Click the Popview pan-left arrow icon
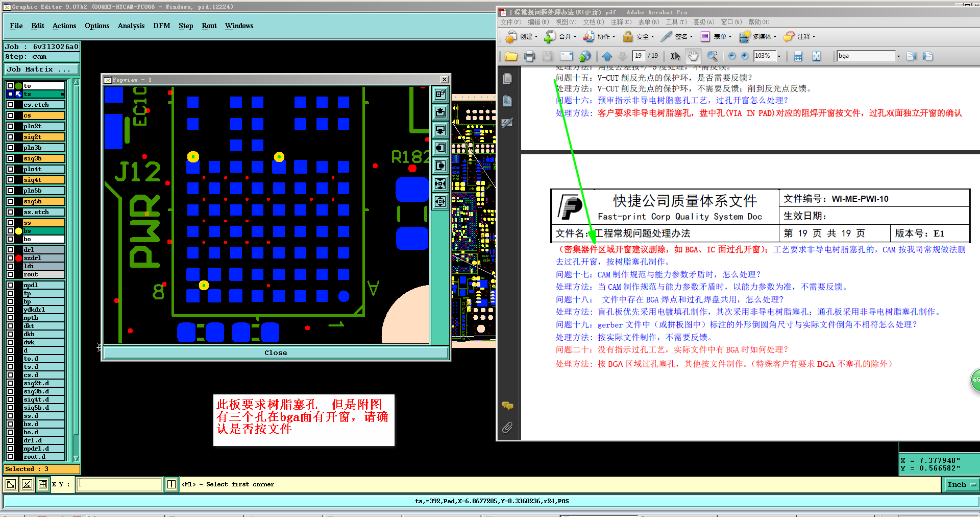 pyautogui.click(x=440, y=148)
